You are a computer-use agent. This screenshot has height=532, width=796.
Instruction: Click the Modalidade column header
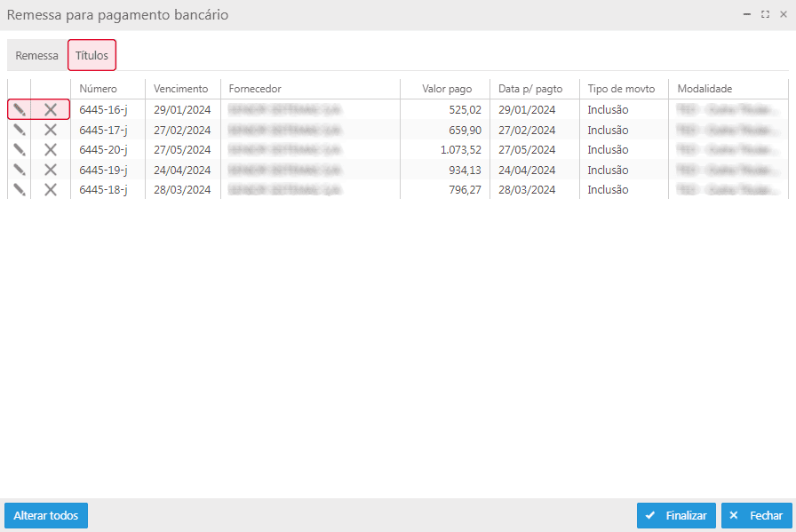click(x=704, y=89)
